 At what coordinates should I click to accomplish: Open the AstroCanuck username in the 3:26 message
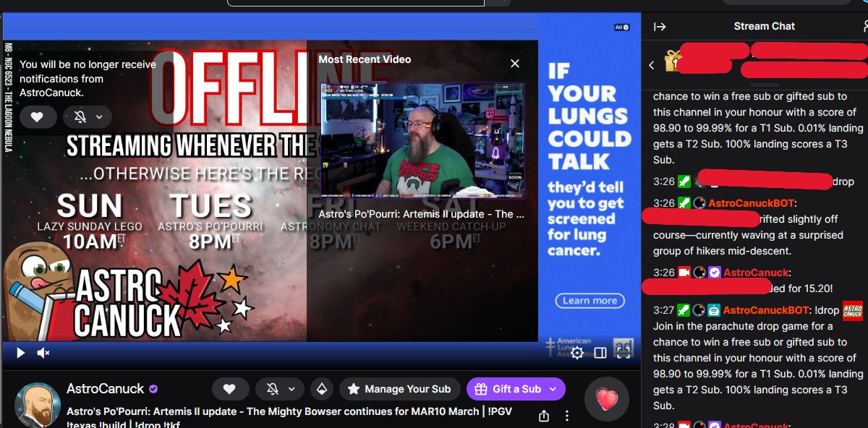(x=756, y=273)
